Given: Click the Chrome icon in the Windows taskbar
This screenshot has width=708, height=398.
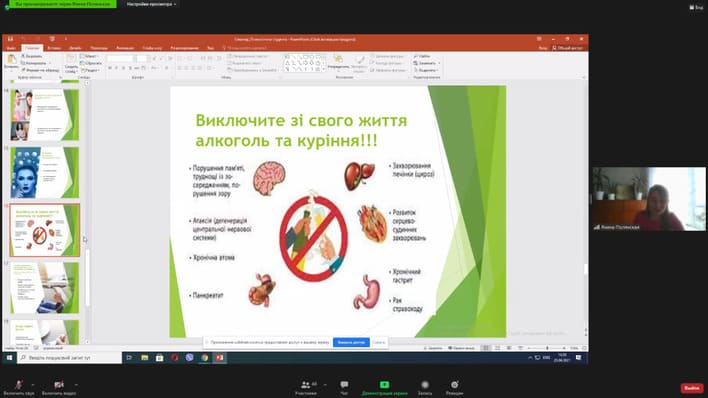Looking at the screenshot, I should [x=205, y=357].
